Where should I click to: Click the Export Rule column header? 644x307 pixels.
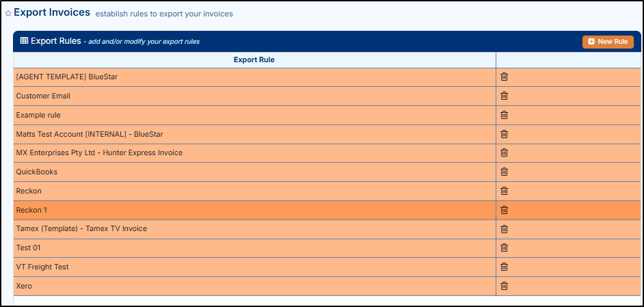[254, 60]
